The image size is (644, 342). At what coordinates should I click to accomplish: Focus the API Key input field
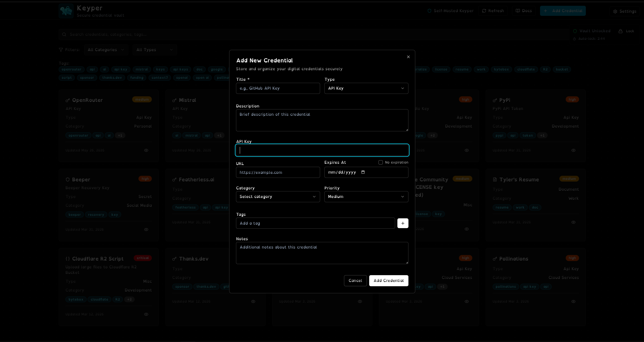(322, 150)
